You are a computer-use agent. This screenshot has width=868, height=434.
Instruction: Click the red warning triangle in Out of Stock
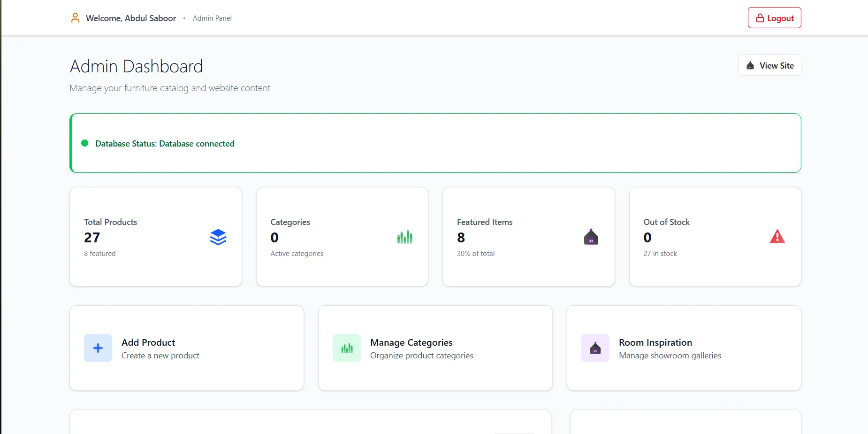pyautogui.click(x=777, y=236)
